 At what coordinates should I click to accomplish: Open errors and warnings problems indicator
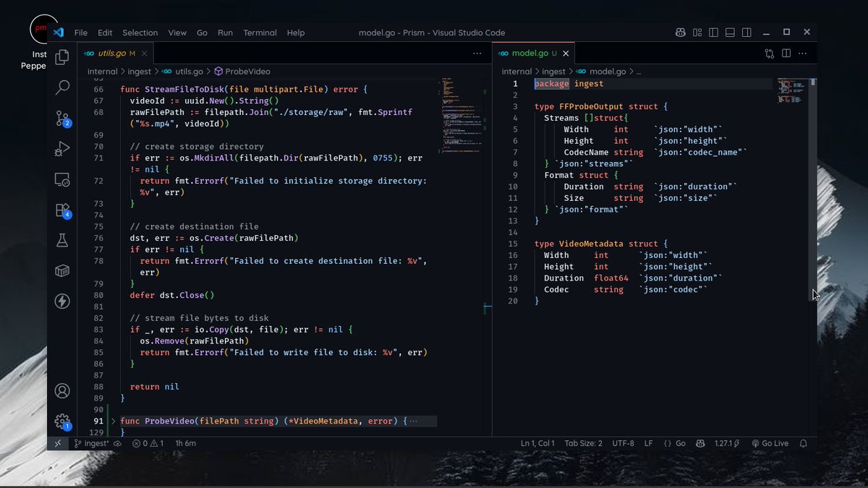click(148, 443)
